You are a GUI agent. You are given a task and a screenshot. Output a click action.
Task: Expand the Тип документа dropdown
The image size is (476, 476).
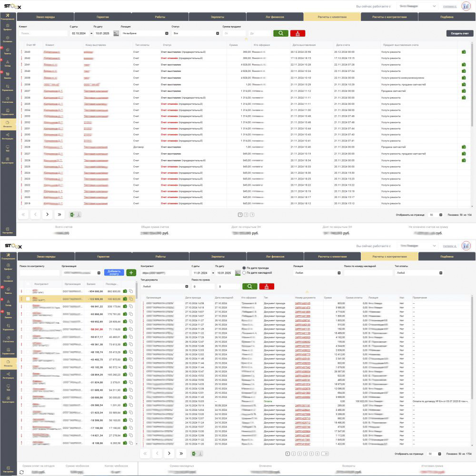tap(164, 287)
